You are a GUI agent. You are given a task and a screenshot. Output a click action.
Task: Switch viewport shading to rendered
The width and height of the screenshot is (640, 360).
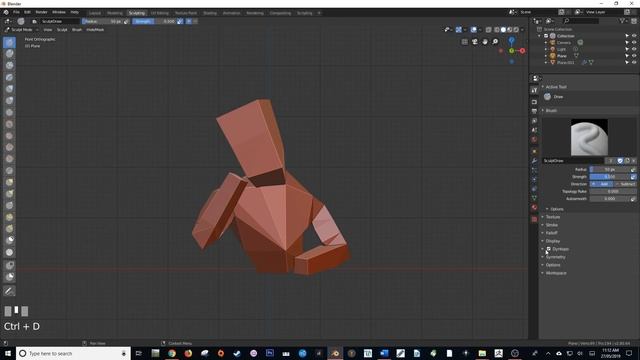tap(516, 29)
